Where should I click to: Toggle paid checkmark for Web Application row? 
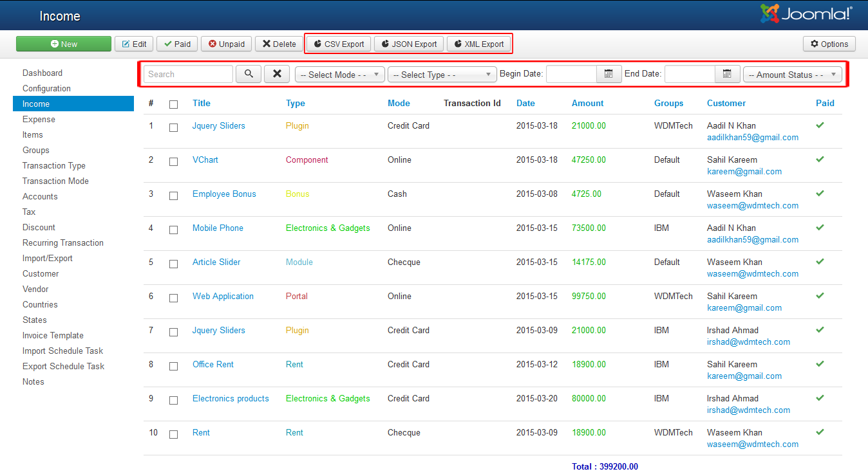coord(820,295)
